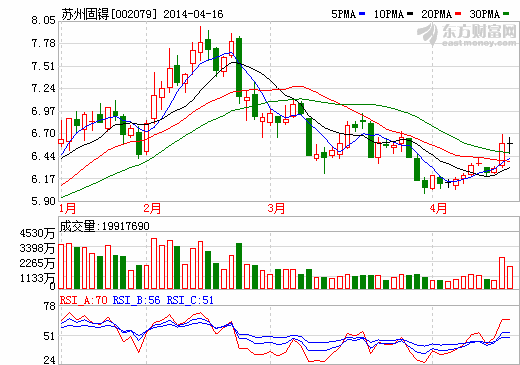Click the 成交量:19917690 volume label
Image resolution: width=520 pixels, height=365 pixels.
[x=104, y=226]
